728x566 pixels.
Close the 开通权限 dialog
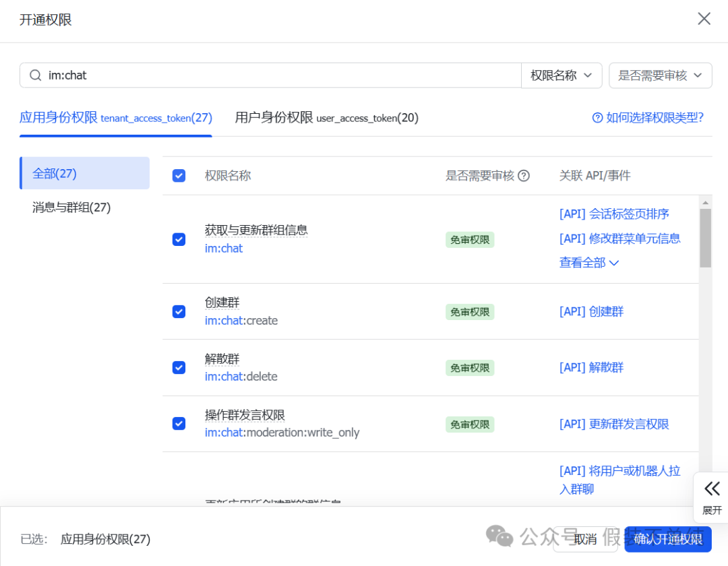[704, 19]
